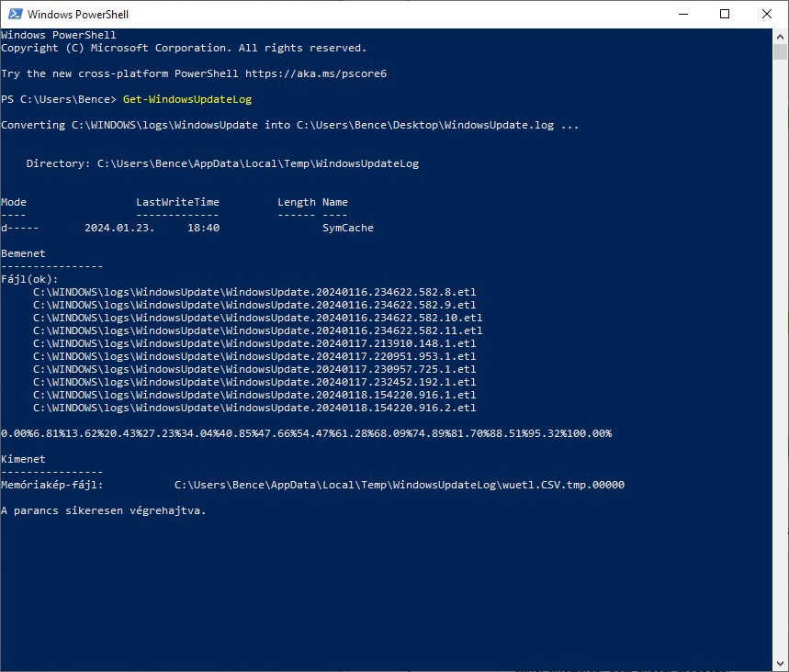Click the 'Mode' column header
Screen dimensions: 789x672
[x=14, y=202]
